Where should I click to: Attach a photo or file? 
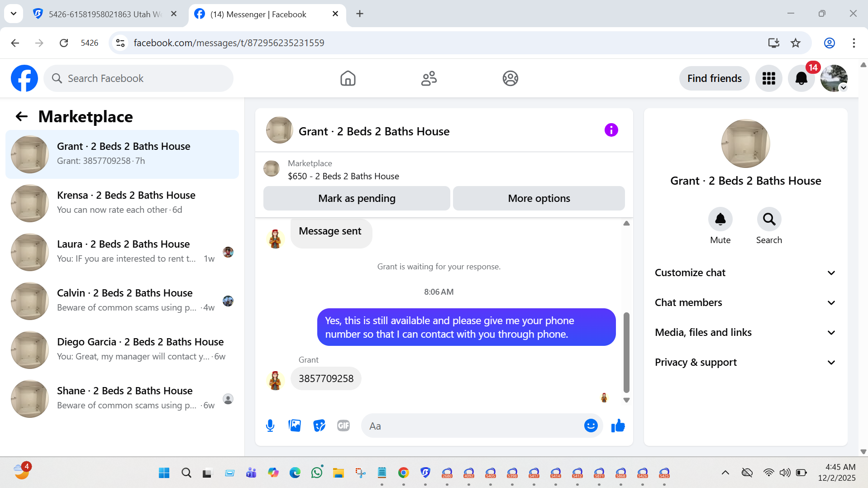[x=295, y=426]
